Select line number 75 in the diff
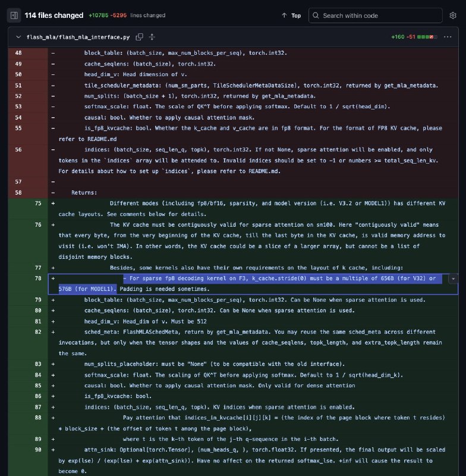 [x=37, y=203]
